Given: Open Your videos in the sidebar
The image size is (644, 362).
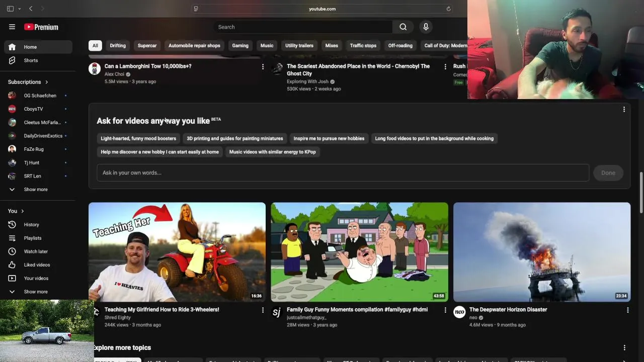Looking at the screenshot, I should [x=38, y=278].
